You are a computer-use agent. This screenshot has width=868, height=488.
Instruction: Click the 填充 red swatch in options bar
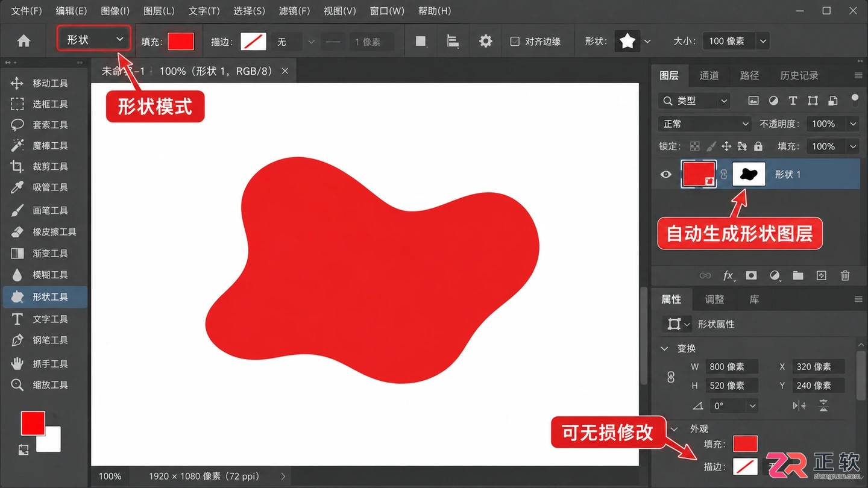click(x=181, y=42)
